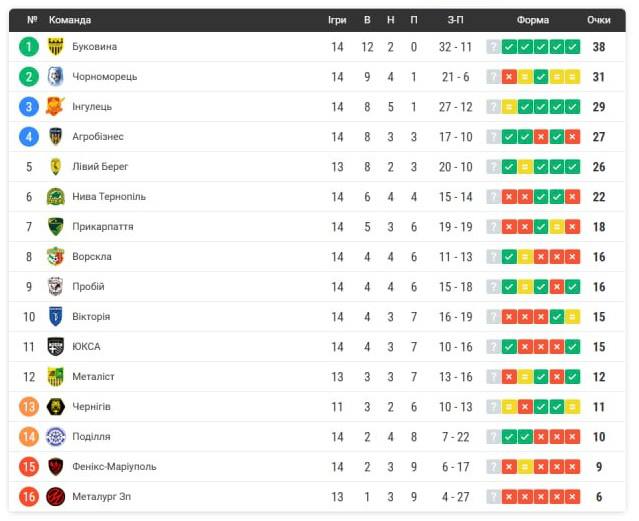Sort table by Ігри column header
The width and height of the screenshot is (639, 521).
[337, 20]
